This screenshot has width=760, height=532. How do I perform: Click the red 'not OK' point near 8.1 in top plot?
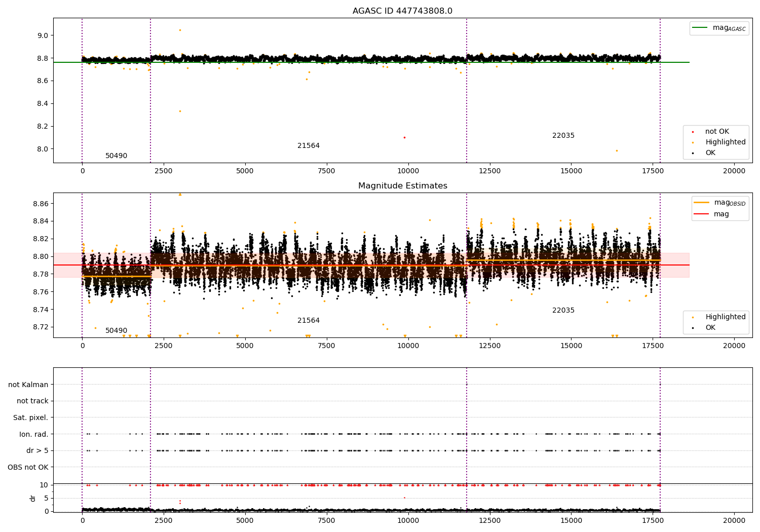[404, 137]
